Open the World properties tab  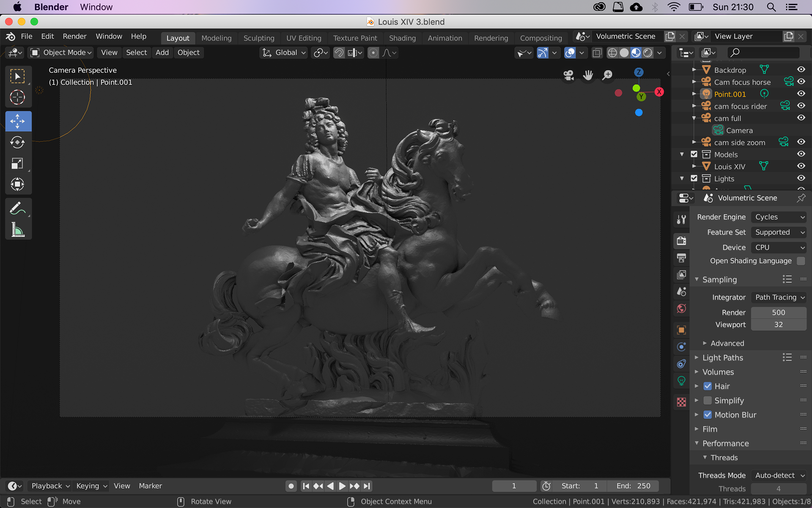click(681, 308)
